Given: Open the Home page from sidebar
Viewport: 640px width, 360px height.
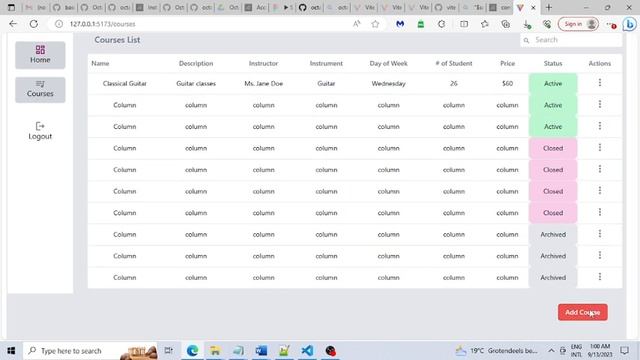Looking at the screenshot, I should coord(40,55).
